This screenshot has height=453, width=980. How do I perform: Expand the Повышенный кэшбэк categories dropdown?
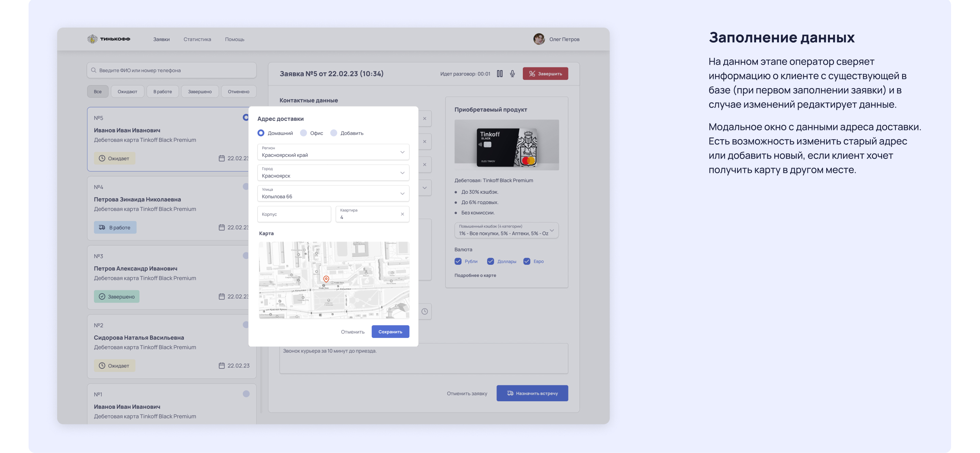point(552,230)
